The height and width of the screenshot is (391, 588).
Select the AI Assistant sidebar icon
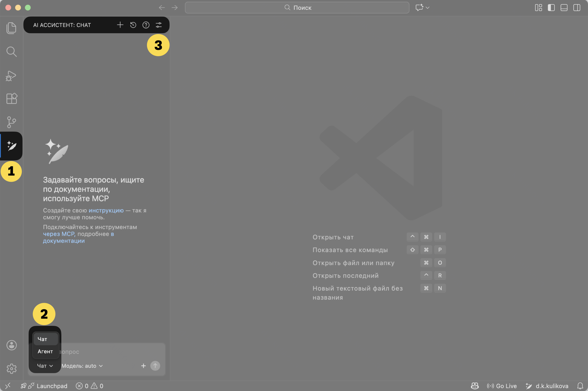pos(12,146)
